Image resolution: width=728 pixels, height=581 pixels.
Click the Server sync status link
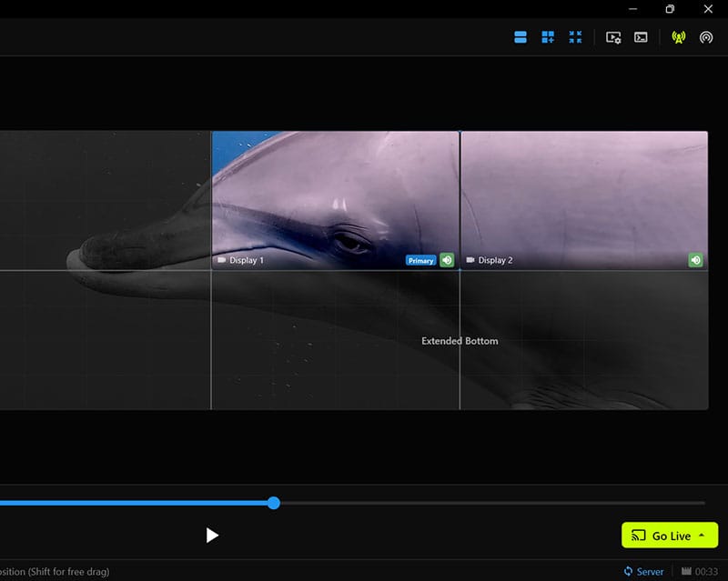click(x=644, y=571)
